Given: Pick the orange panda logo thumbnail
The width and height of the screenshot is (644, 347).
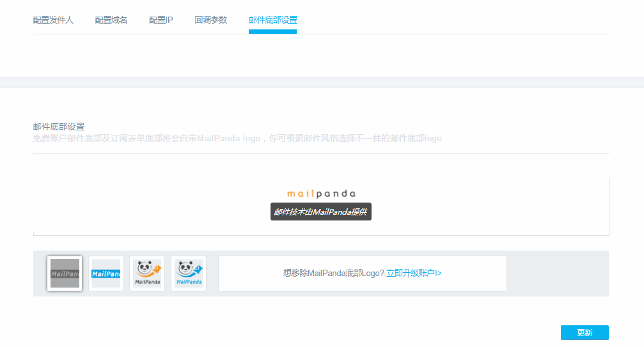Looking at the screenshot, I should (148, 274).
